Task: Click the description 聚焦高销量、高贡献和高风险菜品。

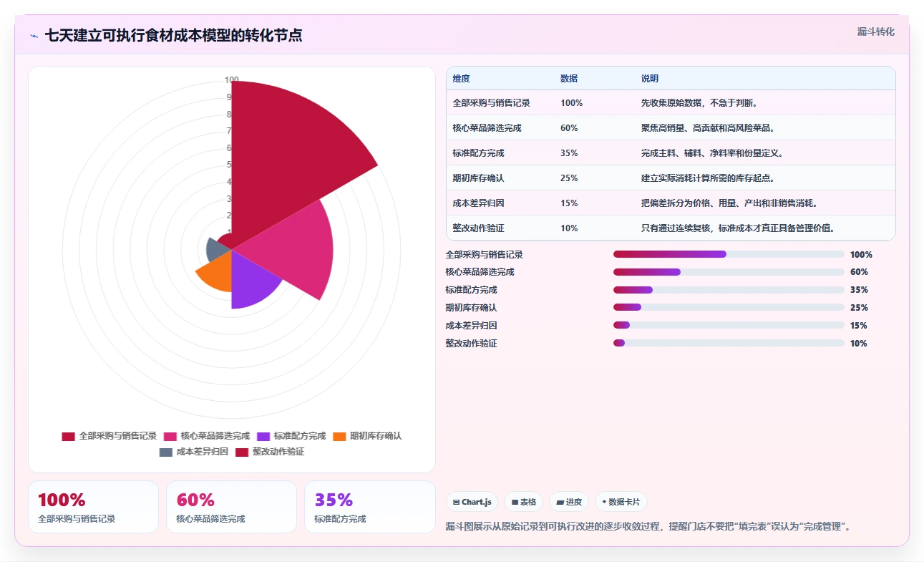Action: point(708,128)
